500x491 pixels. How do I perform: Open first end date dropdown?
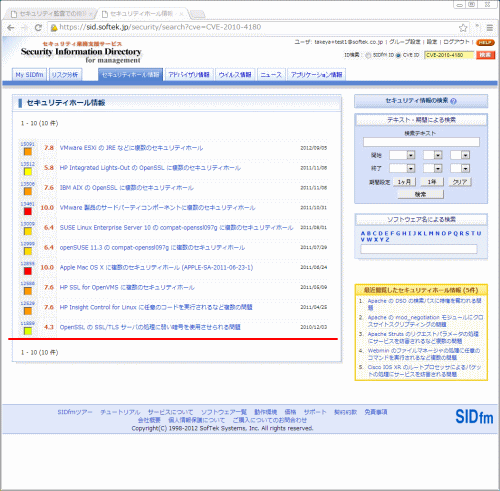click(x=402, y=168)
